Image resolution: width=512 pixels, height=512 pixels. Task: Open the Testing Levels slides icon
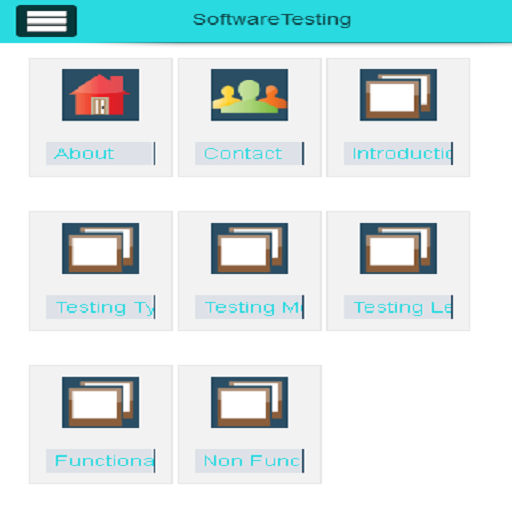(398, 249)
